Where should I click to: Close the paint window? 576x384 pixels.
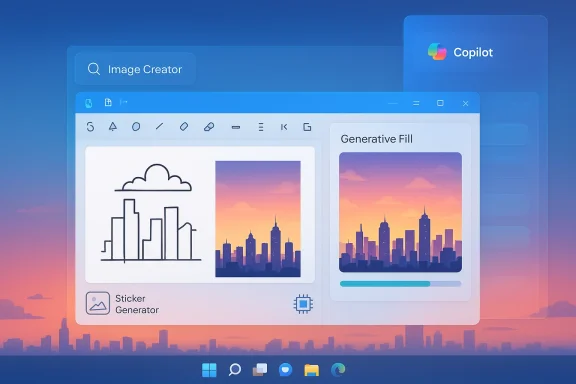[465, 104]
